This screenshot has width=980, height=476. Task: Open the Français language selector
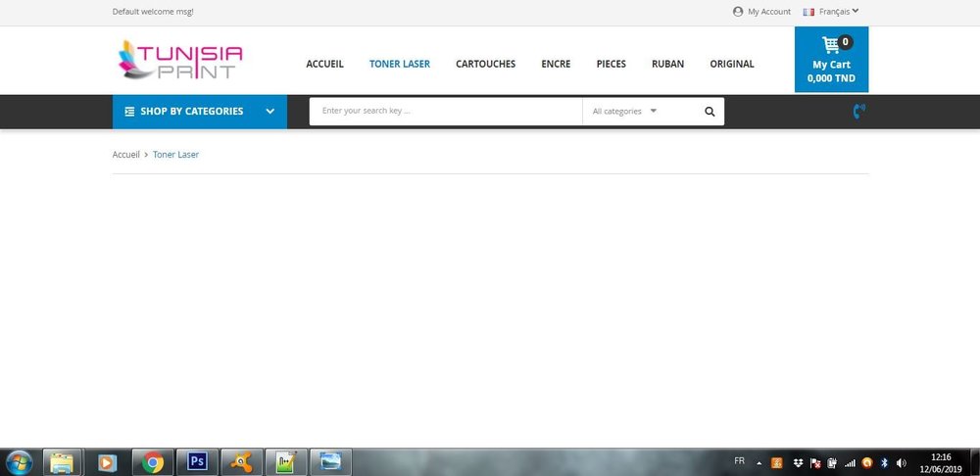point(839,11)
